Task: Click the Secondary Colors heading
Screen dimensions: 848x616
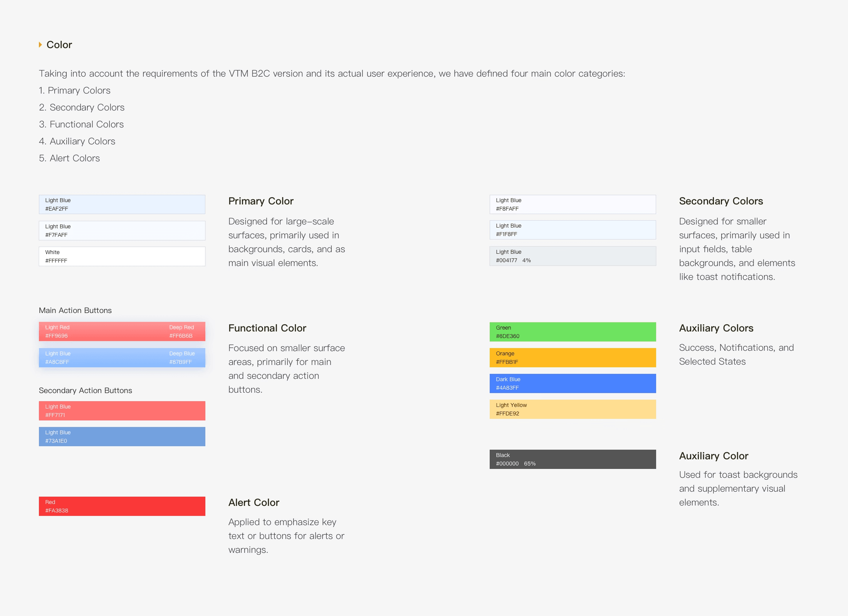Action: coord(720,201)
